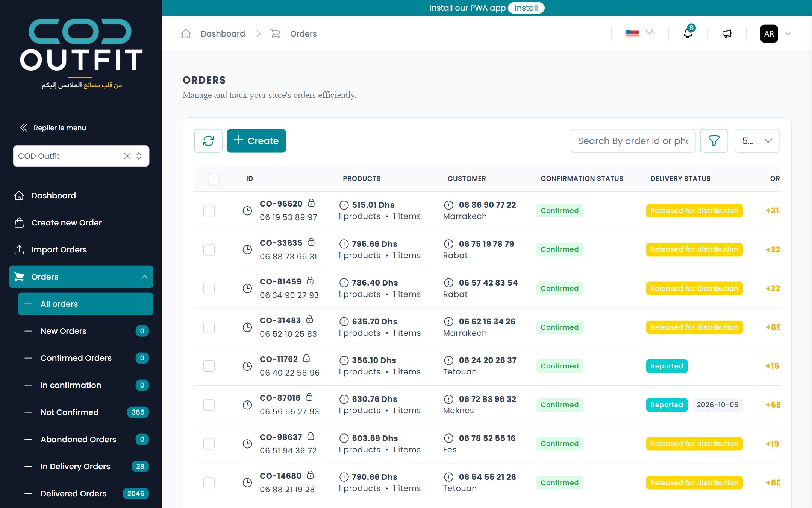Click the home icon in breadcrumb
The image size is (812, 508).
click(x=186, y=33)
